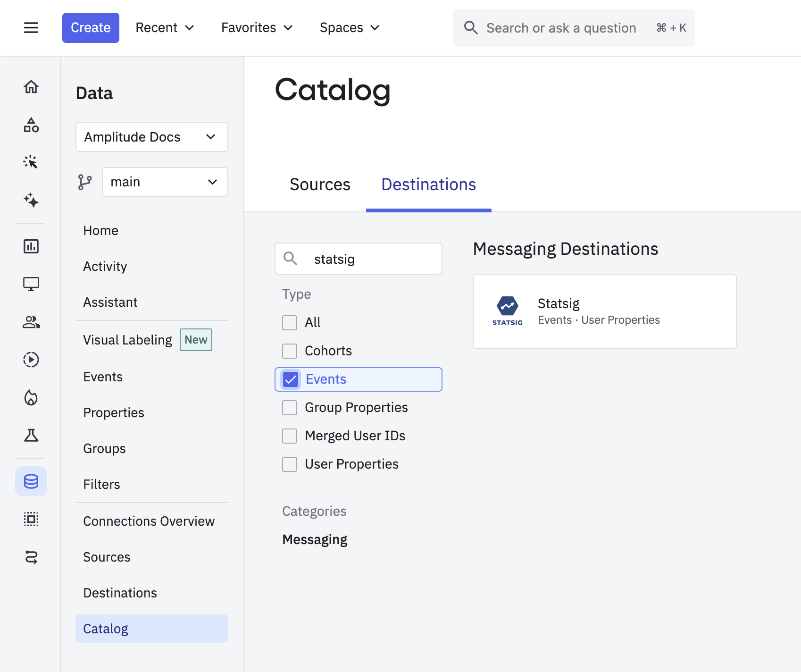Switch to the Sources tab
The image size is (801, 672).
(320, 185)
